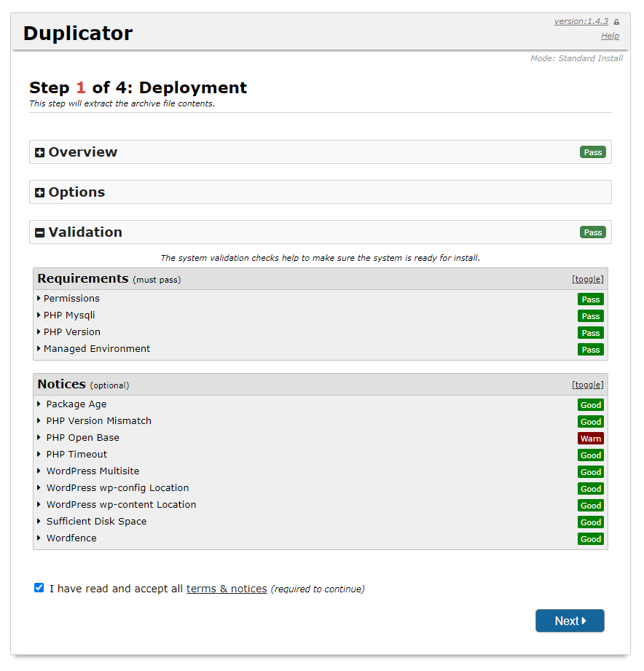Click the Duplicator title

point(78,33)
